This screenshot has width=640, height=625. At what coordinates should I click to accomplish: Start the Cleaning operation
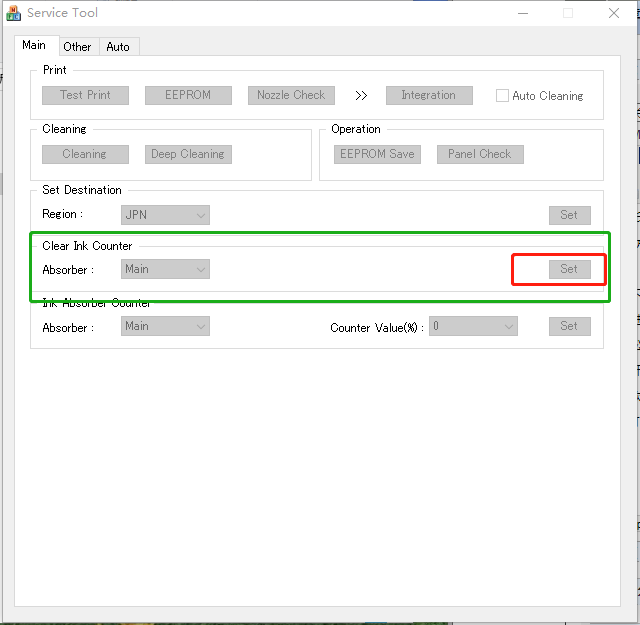(x=85, y=154)
